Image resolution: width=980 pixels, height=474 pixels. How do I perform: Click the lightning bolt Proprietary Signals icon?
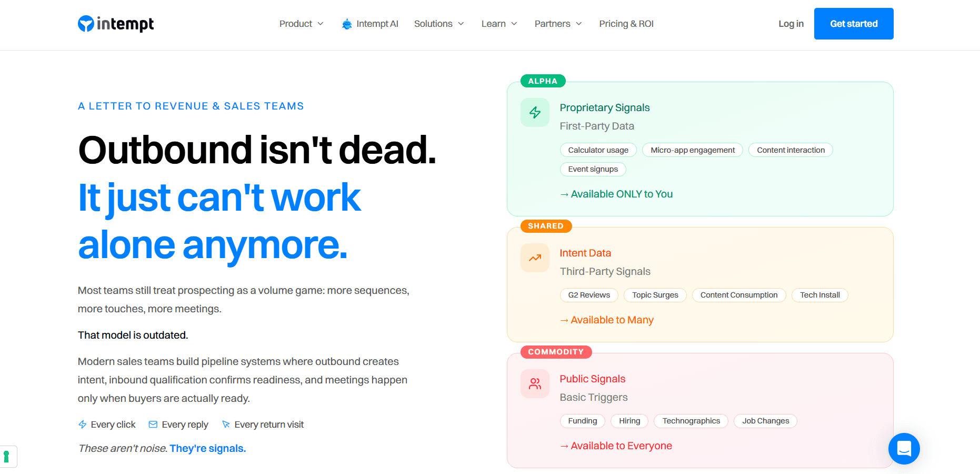535,113
